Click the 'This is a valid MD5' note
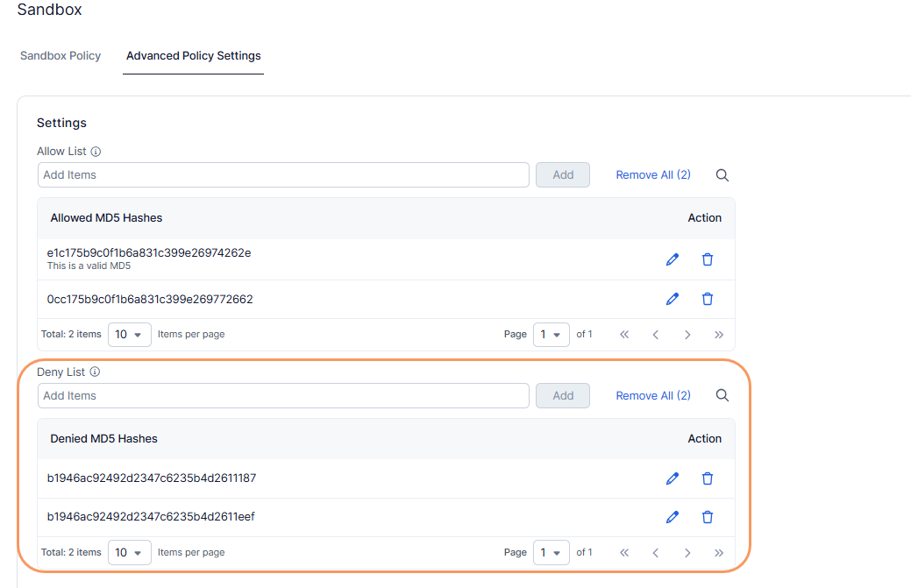This screenshot has height=588, width=911. point(89,266)
